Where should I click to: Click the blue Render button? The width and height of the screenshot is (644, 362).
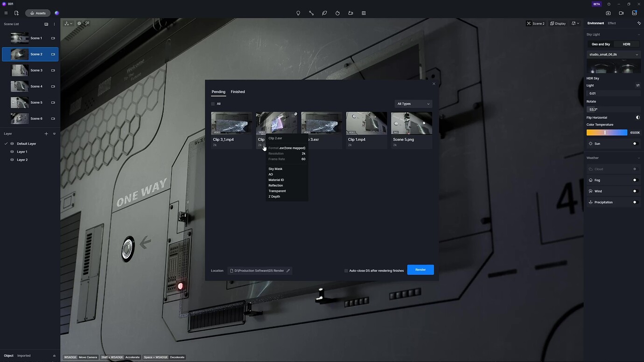(420, 269)
